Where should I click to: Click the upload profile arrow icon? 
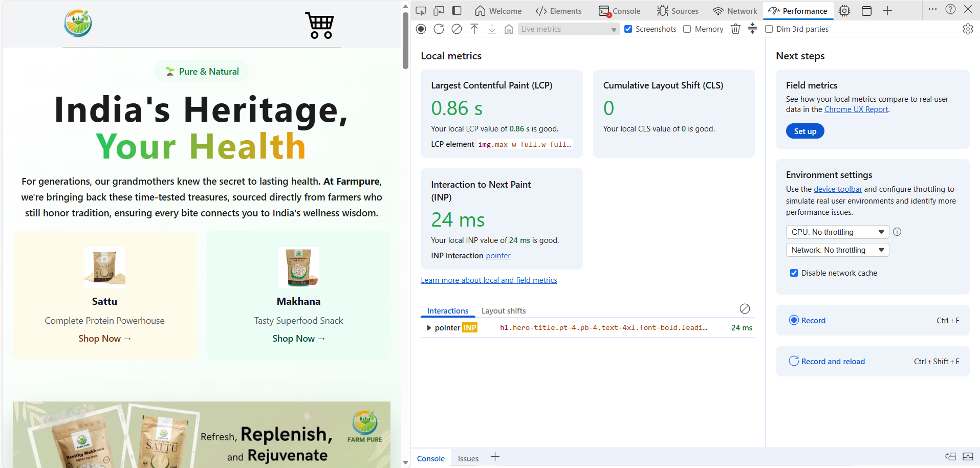[x=474, y=29]
